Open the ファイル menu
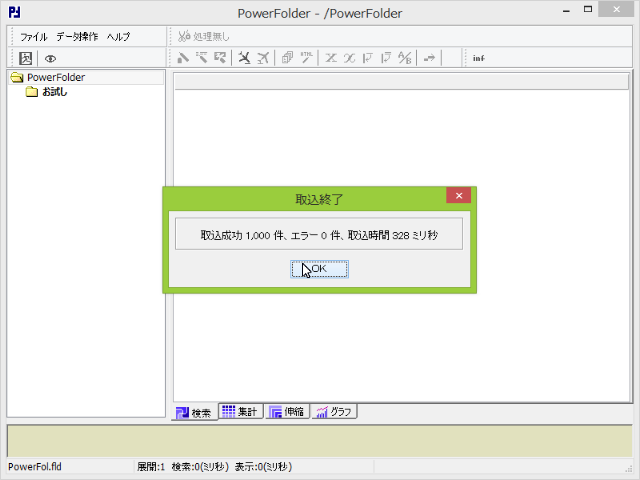This screenshot has height=480, width=640. 34,37
